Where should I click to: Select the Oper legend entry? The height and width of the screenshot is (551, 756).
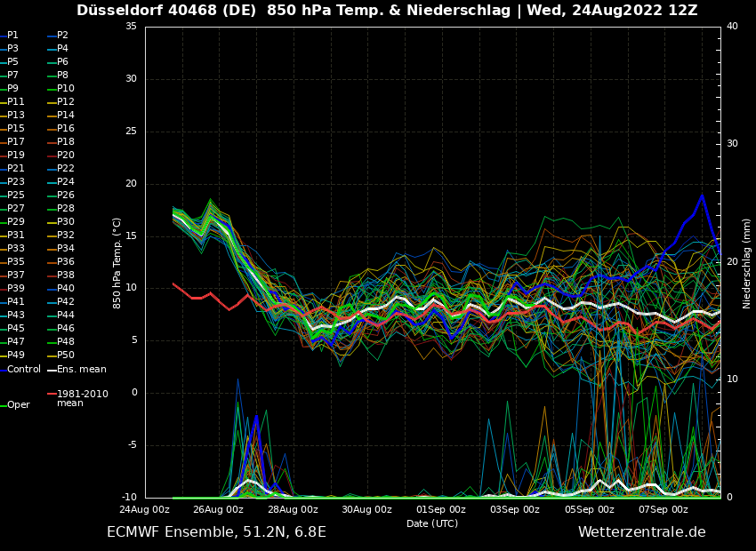19,404
